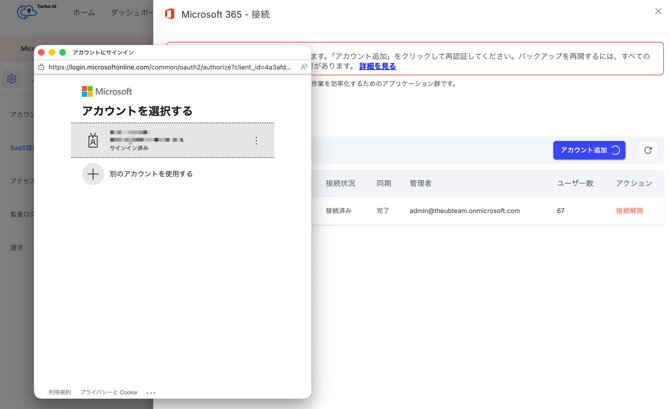Click the reader icon at address bar end
Image resolution: width=670 pixels, height=409 pixels.
(303, 67)
